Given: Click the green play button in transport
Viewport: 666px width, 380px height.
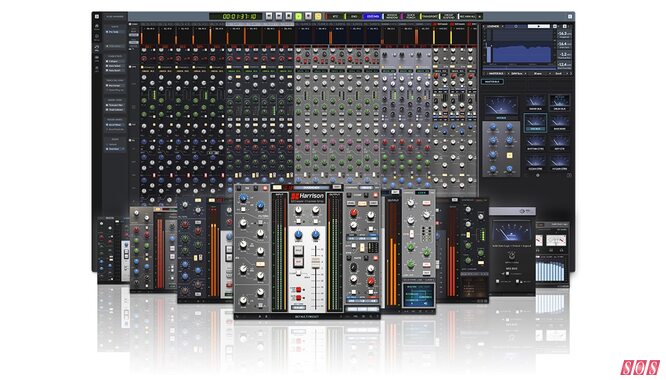Looking at the screenshot, I should [298, 16].
